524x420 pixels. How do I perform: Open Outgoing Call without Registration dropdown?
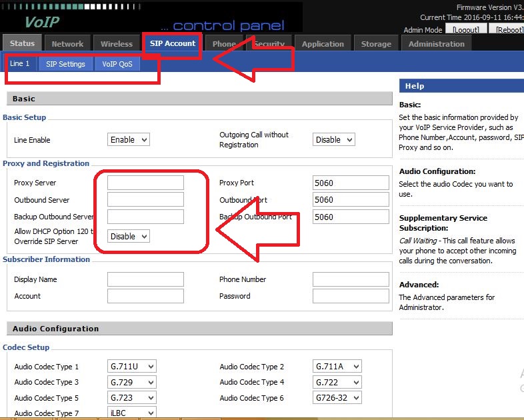pos(333,140)
